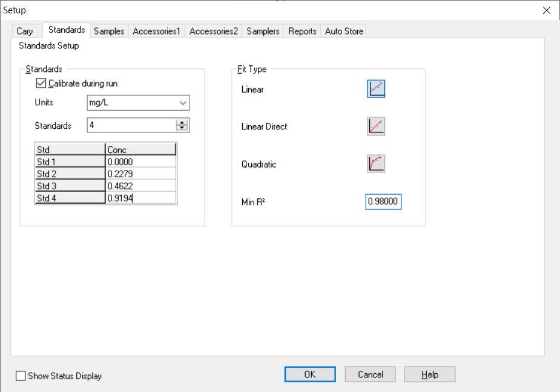
Task: Select the Auto Store tab
Action: (x=344, y=31)
